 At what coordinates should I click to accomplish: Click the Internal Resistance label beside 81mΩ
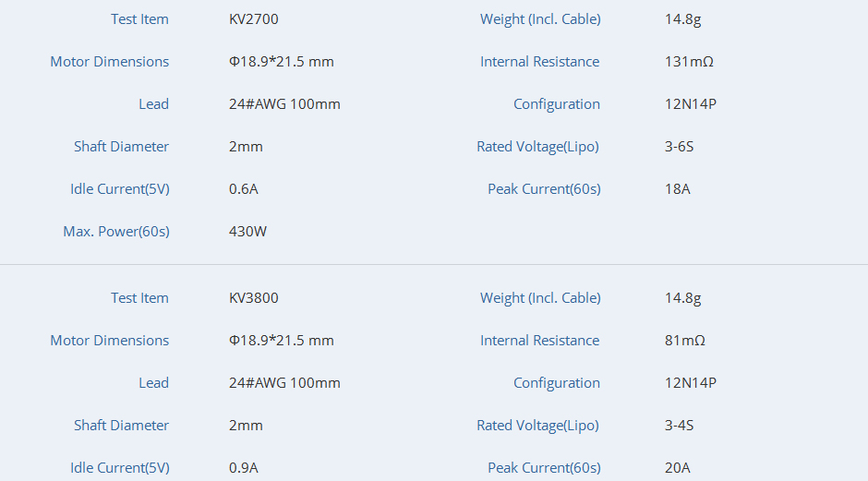(539, 341)
